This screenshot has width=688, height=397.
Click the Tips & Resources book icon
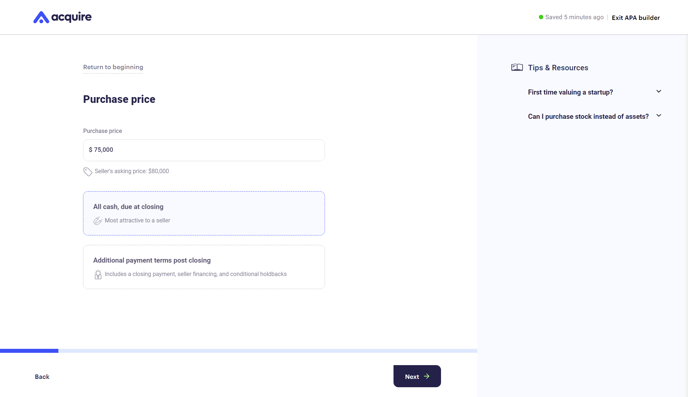tap(516, 67)
